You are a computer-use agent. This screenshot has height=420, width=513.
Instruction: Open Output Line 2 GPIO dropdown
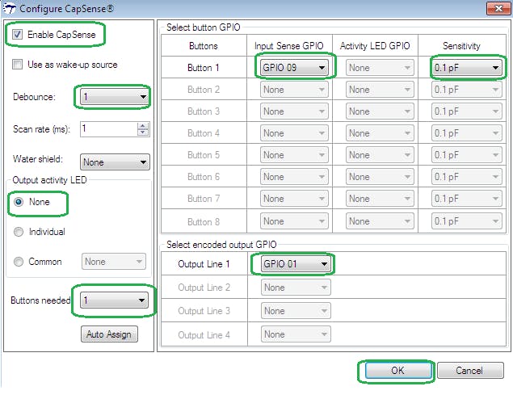point(296,288)
